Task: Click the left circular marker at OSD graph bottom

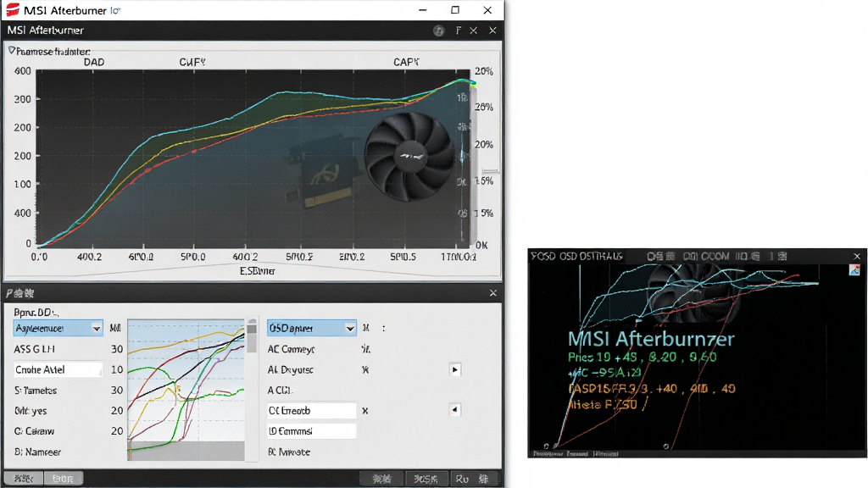Action: coord(546,446)
